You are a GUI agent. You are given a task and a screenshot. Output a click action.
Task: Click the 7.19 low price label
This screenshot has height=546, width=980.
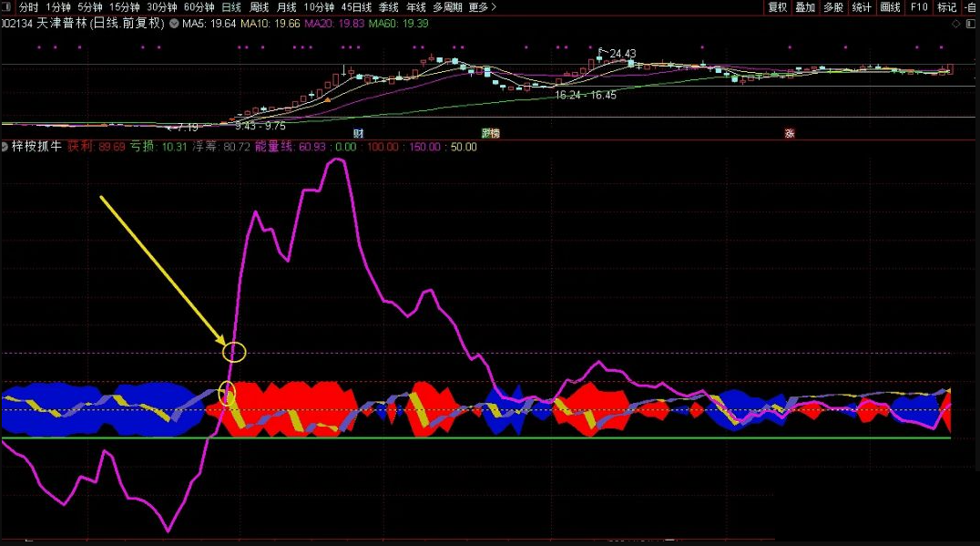188,128
